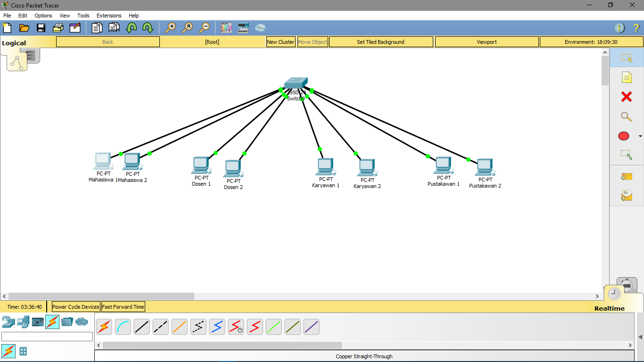Open the Viewport view
Image resolution: width=644 pixels, height=362 pixels.
(487, 41)
